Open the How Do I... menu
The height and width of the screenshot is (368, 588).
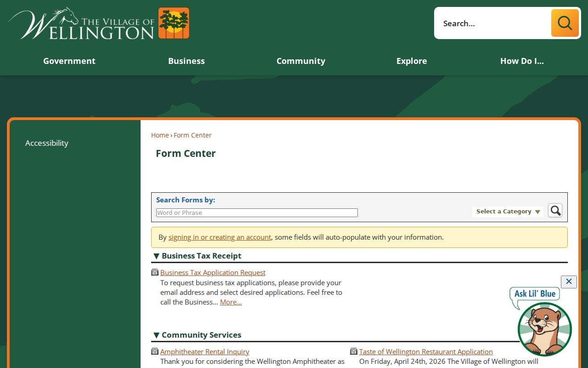[522, 61]
